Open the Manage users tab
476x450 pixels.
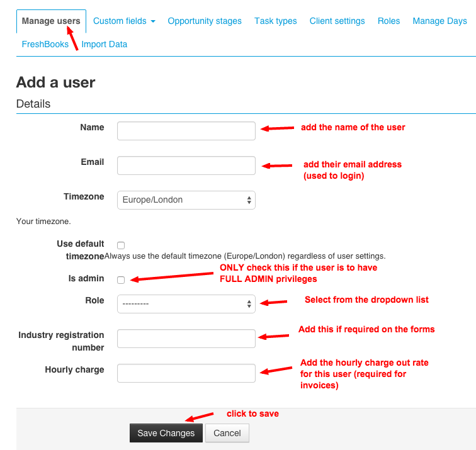(x=51, y=21)
